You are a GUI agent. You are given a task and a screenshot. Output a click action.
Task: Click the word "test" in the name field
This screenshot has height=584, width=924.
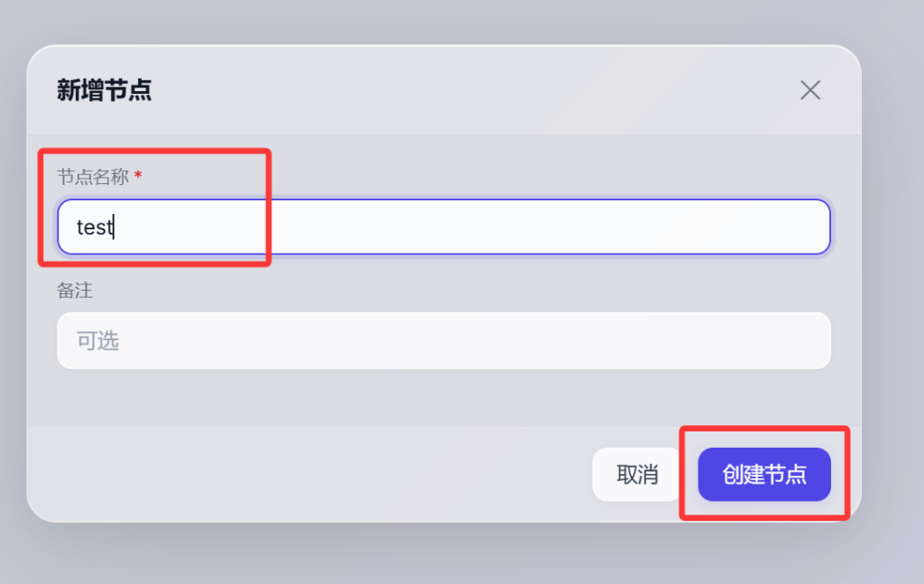point(93,227)
